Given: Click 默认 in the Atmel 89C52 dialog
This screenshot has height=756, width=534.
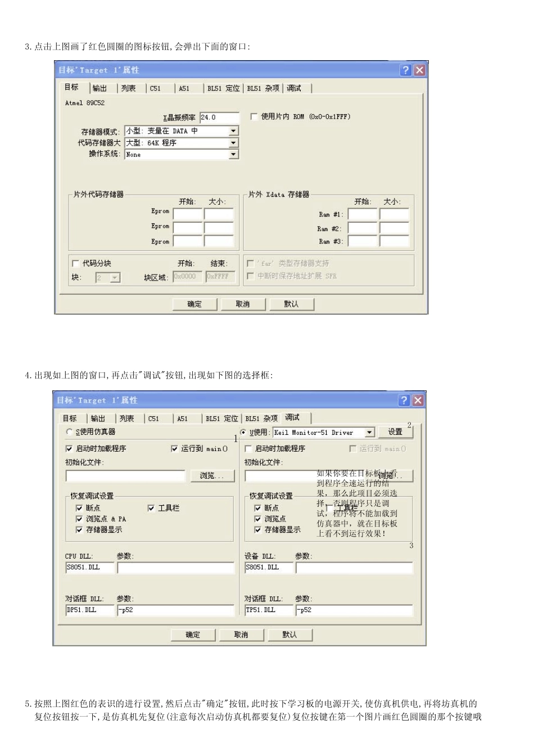Looking at the screenshot, I should tap(291, 304).
